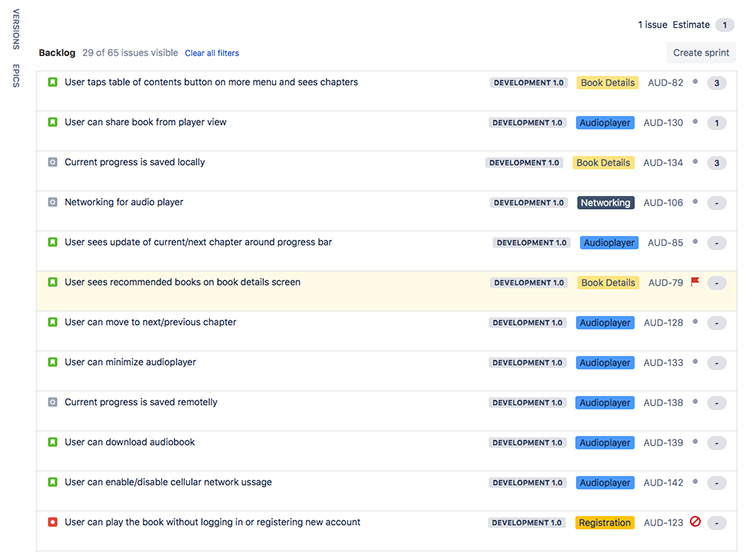Select 'User taps table of contents button' issue
This screenshot has height=552, width=750.
click(x=386, y=91)
